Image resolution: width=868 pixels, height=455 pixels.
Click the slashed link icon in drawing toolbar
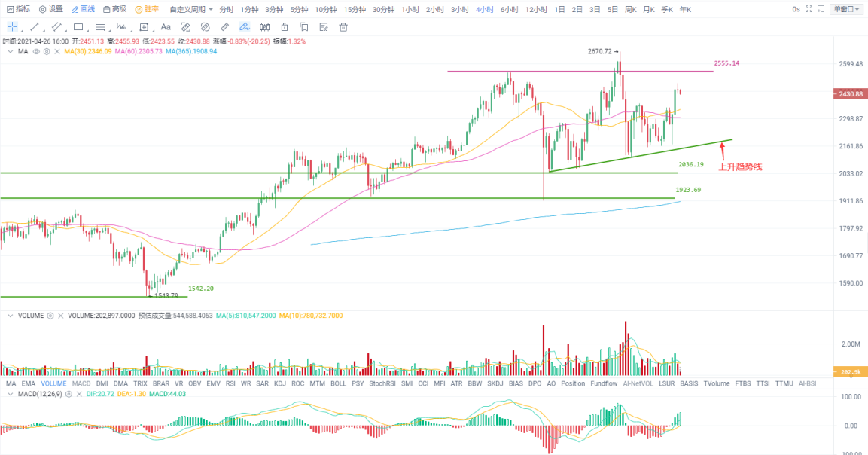pos(206,26)
